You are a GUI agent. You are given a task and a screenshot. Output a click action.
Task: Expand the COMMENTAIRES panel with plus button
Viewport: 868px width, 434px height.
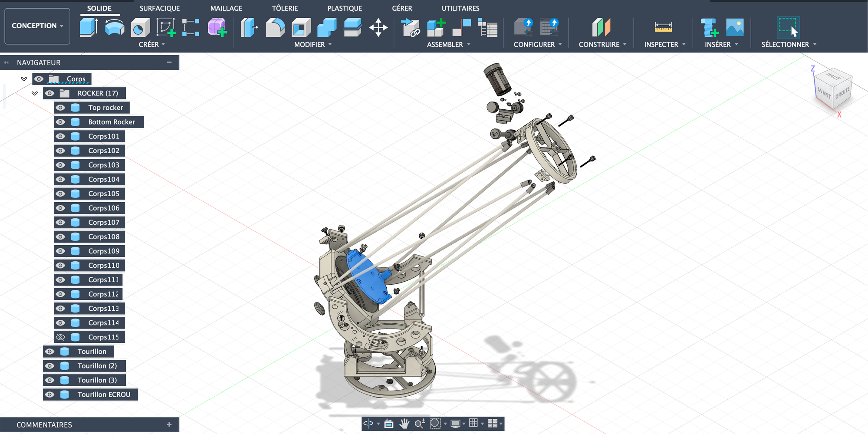click(x=169, y=424)
